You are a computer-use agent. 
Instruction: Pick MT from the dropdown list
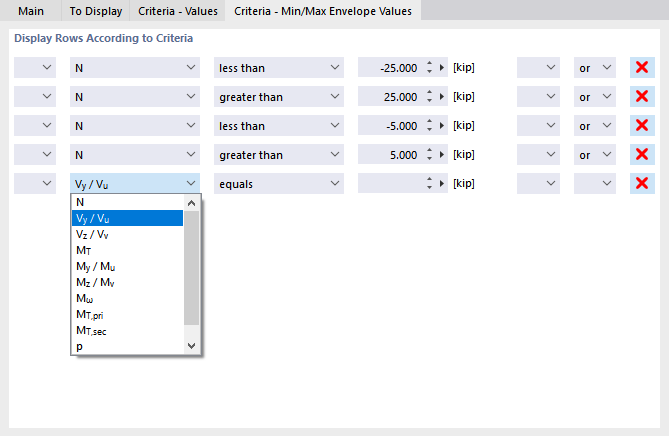tap(128, 250)
